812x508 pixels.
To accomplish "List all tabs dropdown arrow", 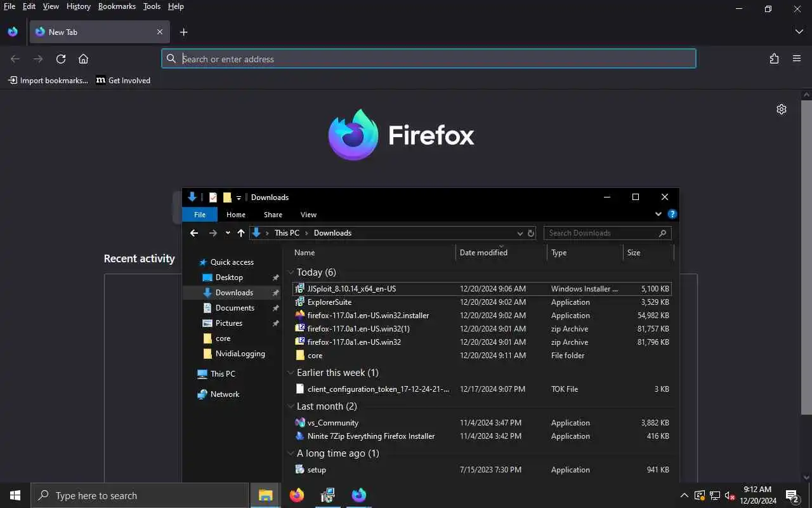I will point(799,32).
